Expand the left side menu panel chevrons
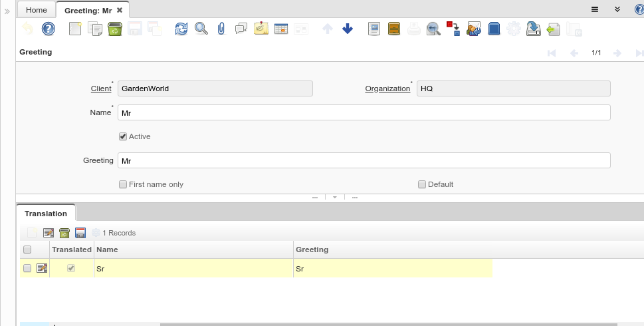Viewport: 644px width, 326px height. click(x=7, y=11)
